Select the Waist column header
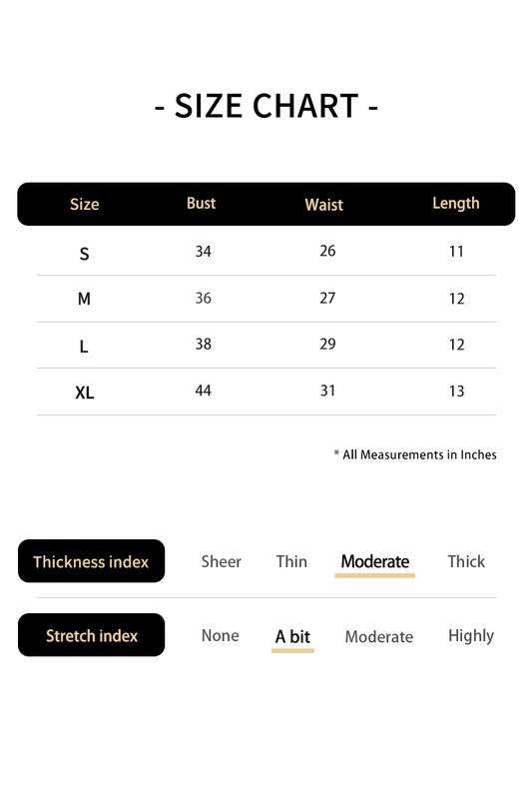The height and width of the screenshot is (799, 532). (x=323, y=205)
